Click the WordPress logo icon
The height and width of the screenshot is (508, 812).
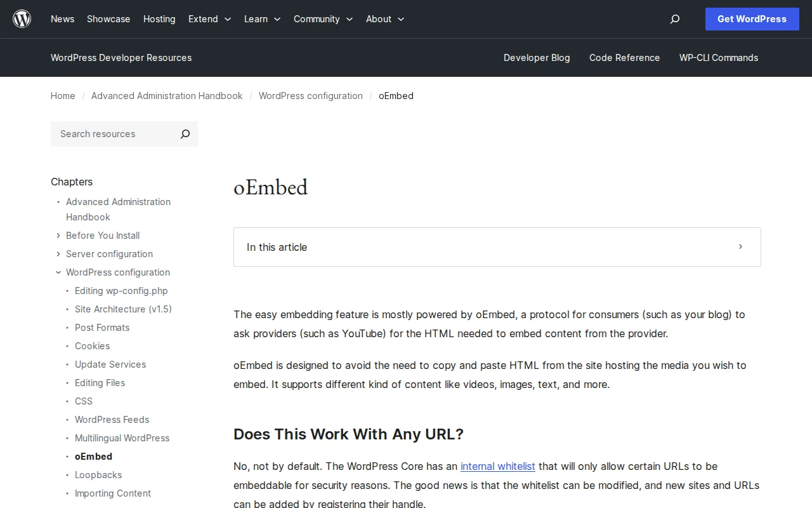[x=22, y=18]
